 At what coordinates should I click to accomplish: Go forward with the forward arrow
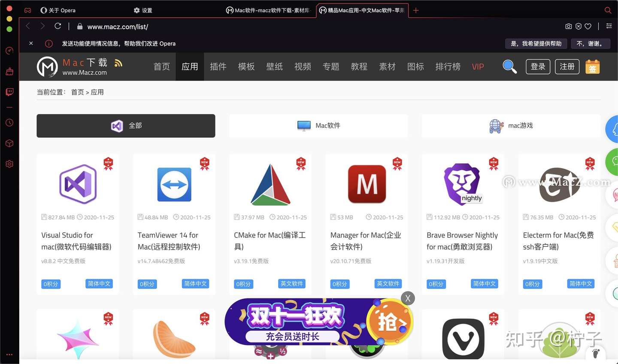point(42,26)
